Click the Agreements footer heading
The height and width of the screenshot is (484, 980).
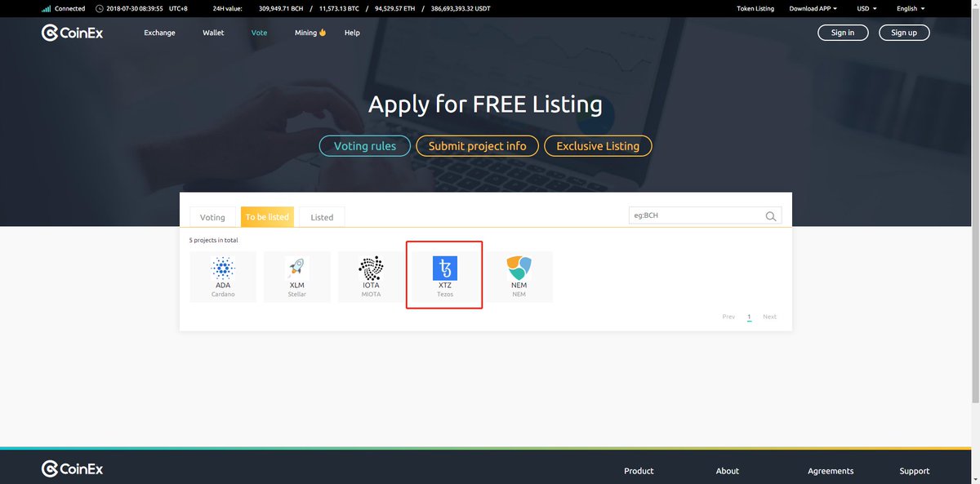(831, 471)
